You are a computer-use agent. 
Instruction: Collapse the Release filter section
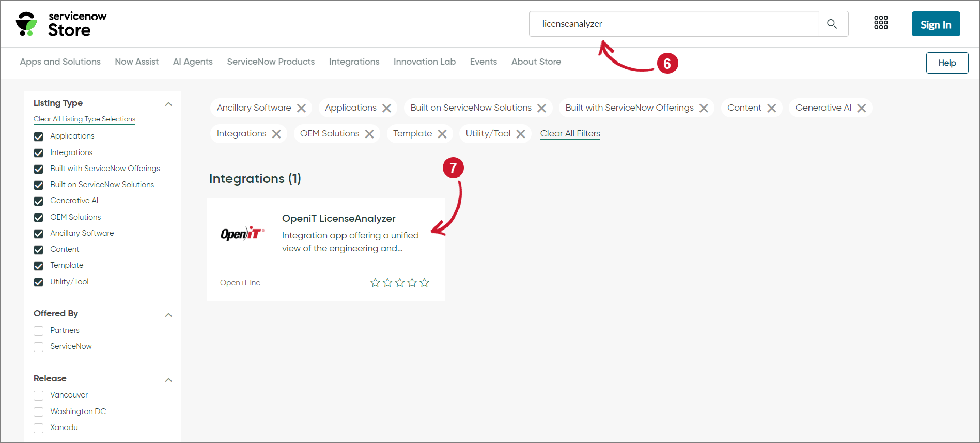click(168, 380)
